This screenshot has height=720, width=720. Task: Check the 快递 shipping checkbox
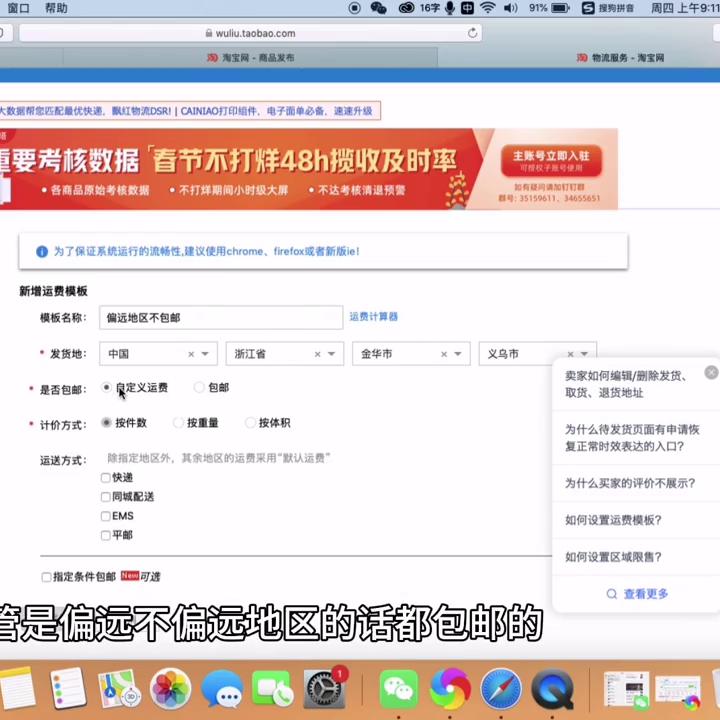[x=106, y=478]
